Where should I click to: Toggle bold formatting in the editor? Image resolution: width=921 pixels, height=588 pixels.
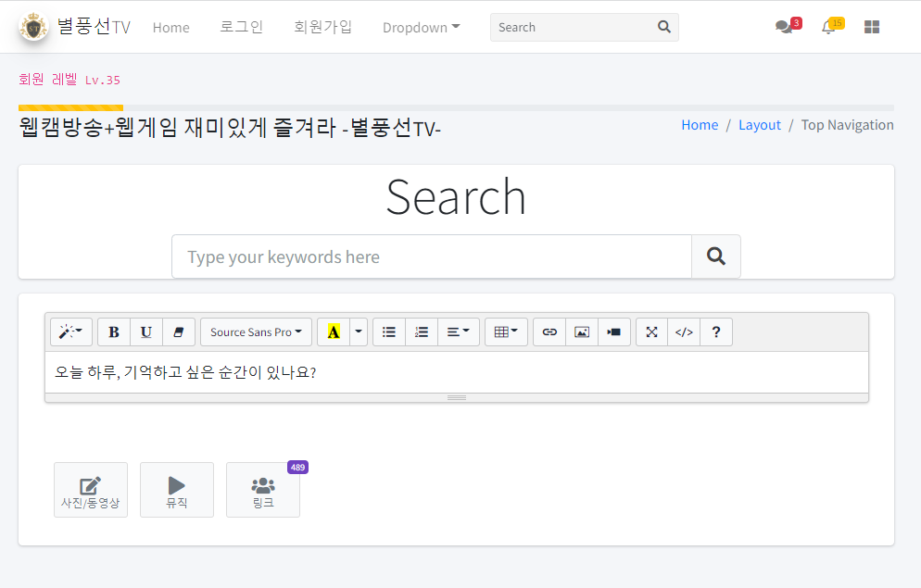point(114,332)
